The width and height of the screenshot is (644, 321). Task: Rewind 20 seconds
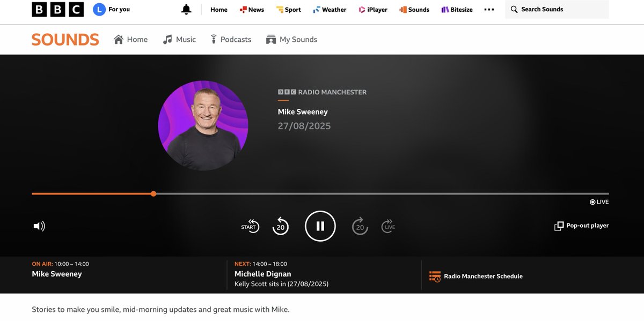click(x=280, y=226)
